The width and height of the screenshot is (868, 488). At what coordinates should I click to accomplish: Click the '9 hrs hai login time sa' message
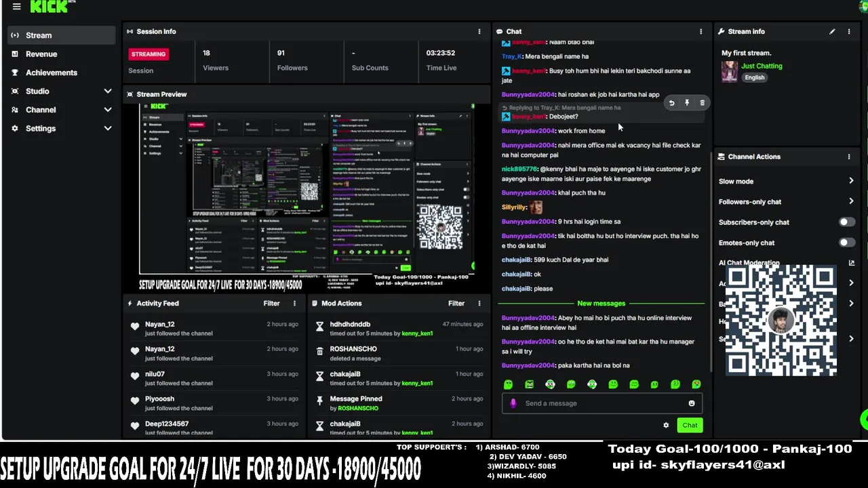pos(589,222)
